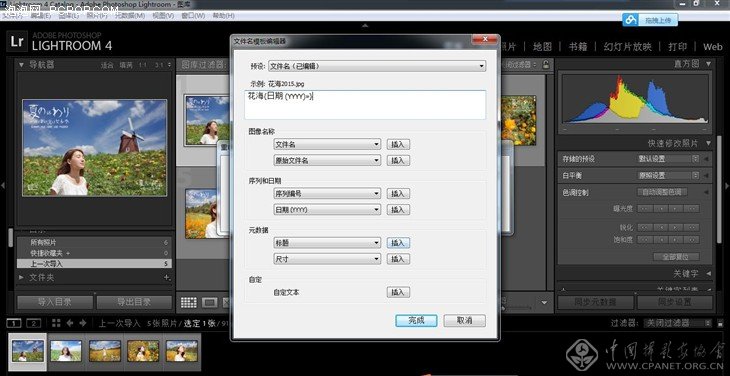Switch to loupe view icon in toolbar
The height and width of the screenshot is (376, 730).
point(210,302)
